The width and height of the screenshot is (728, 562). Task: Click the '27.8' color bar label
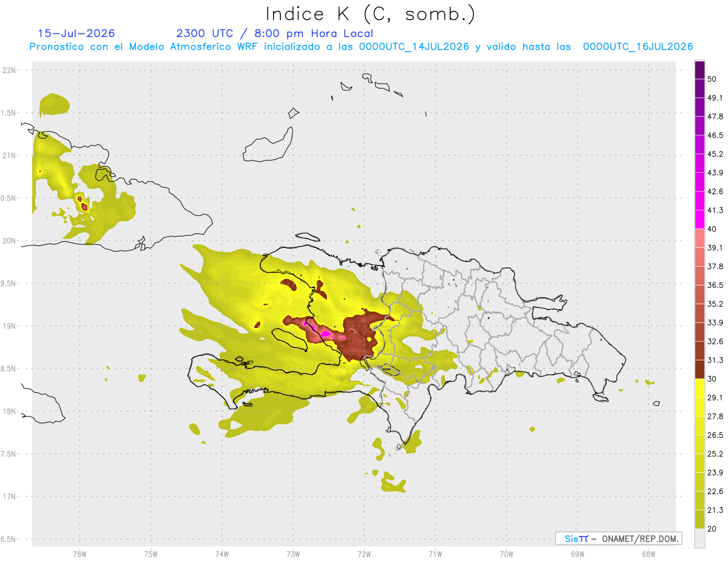(x=715, y=416)
